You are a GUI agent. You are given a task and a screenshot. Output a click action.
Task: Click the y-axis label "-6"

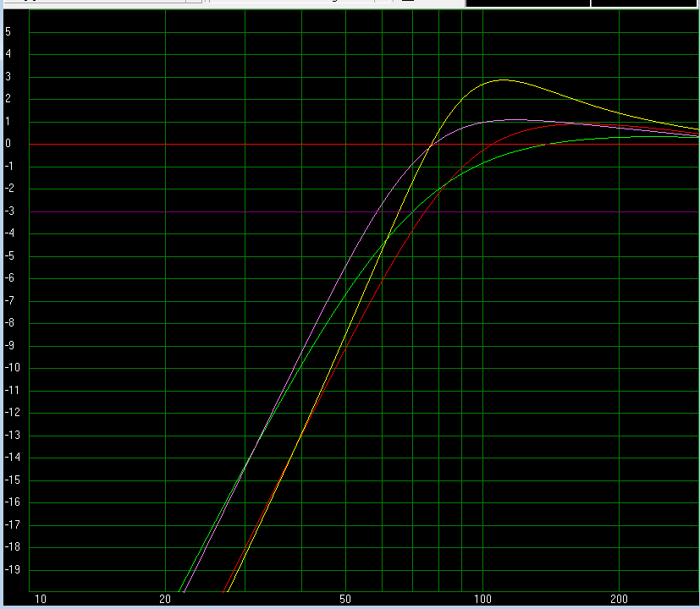pyautogui.click(x=9, y=278)
